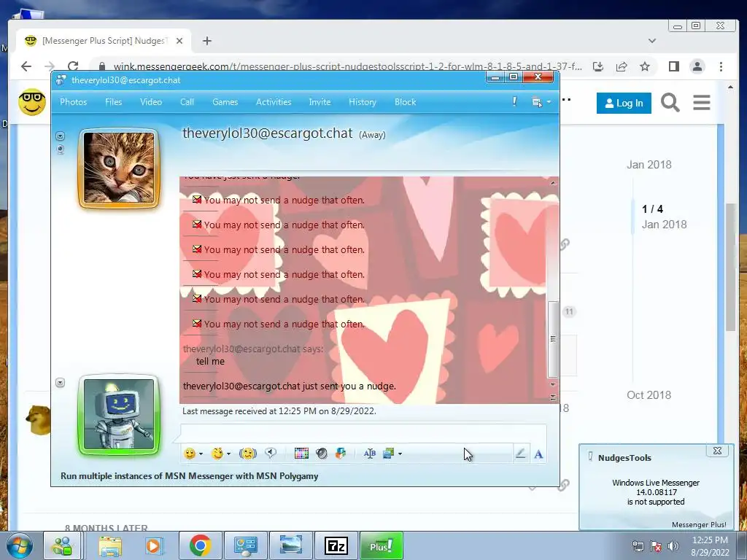
Task: Open the wink picker icon
Action: pos(217,454)
